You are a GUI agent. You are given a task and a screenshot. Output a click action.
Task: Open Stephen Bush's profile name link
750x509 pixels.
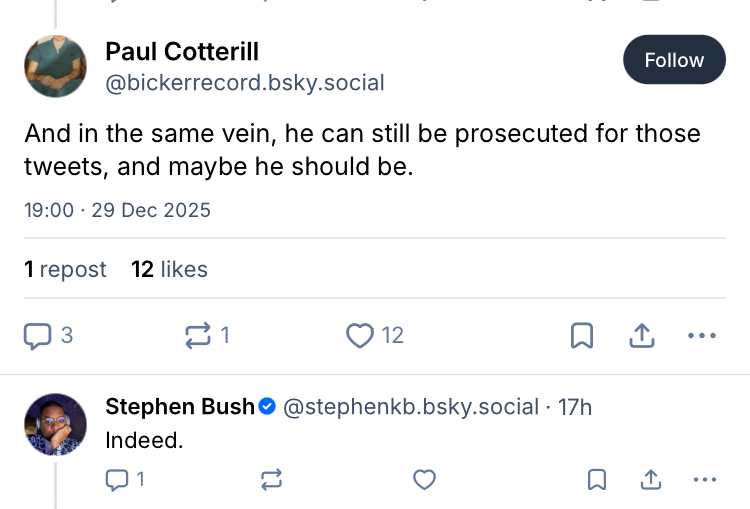pos(180,407)
